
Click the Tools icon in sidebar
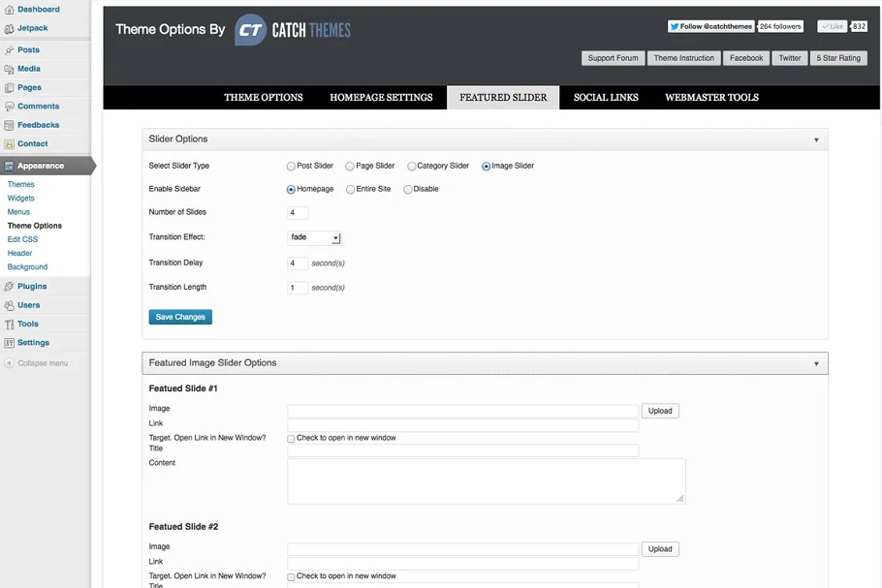pos(9,325)
